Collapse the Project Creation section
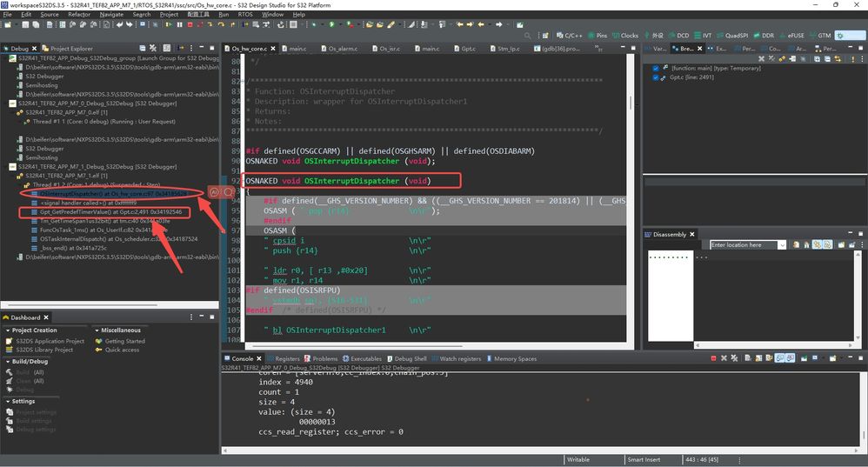The image size is (868, 467). tap(9, 330)
